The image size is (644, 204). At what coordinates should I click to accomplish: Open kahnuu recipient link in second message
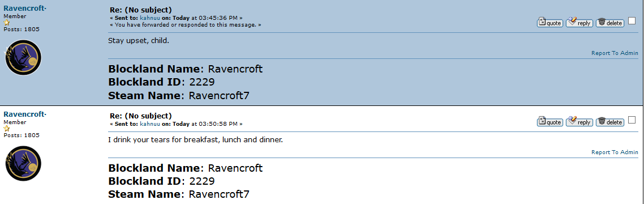pyautogui.click(x=150, y=124)
